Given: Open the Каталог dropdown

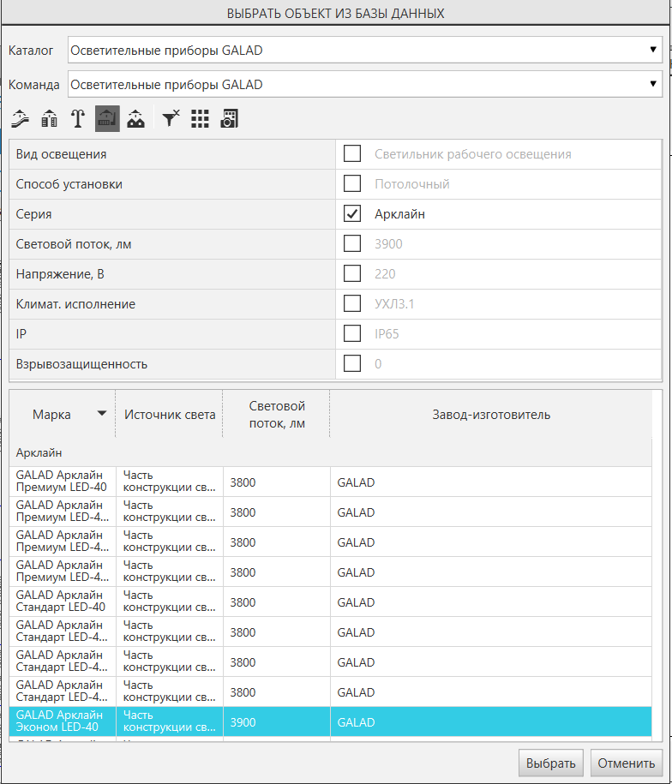Looking at the screenshot, I should (365, 50).
